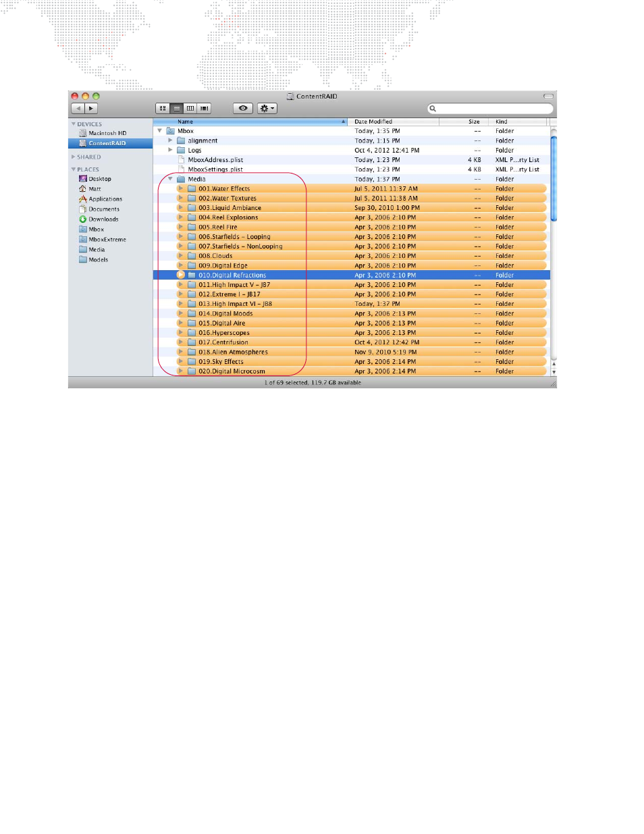Open the Media folder in sidebar
Screen dimensions: 644x834
[92, 250]
